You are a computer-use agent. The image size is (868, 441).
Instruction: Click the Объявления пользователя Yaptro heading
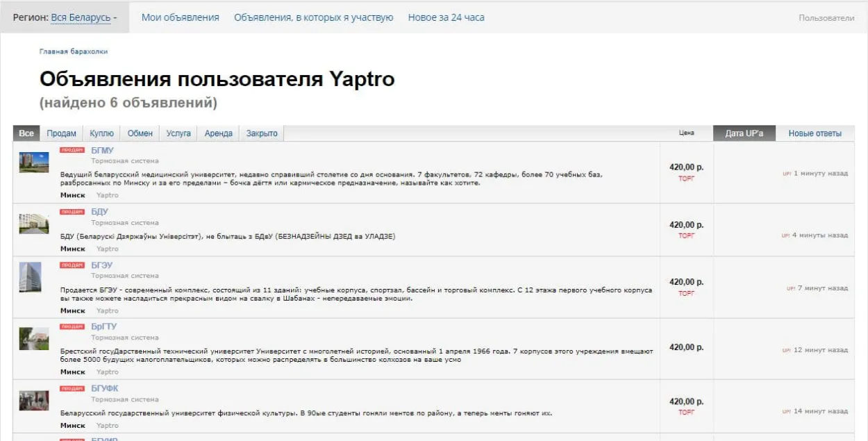217,79
